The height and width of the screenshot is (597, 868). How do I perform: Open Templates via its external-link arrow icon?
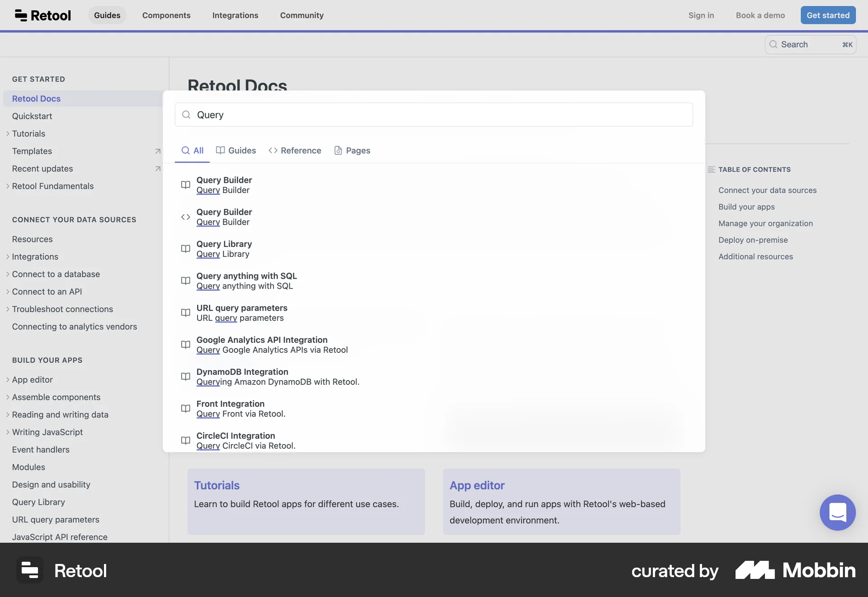coord(157,152)
